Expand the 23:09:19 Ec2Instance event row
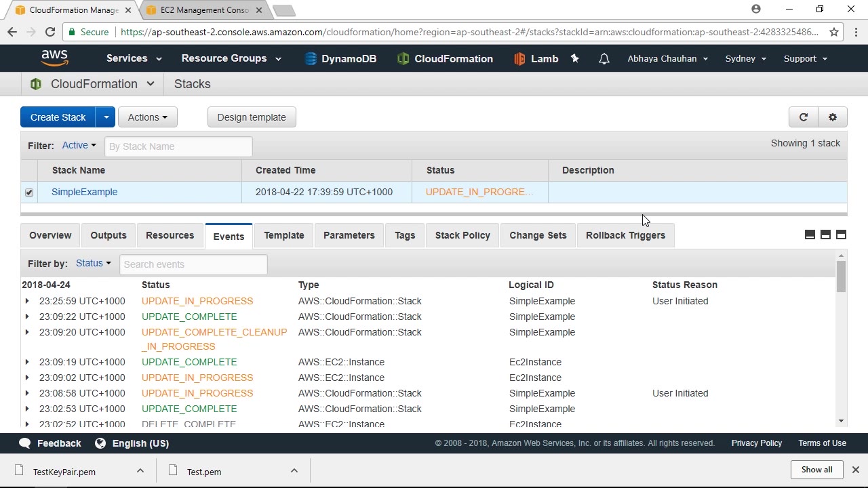 pyautogui.click(x=27, y=362)
